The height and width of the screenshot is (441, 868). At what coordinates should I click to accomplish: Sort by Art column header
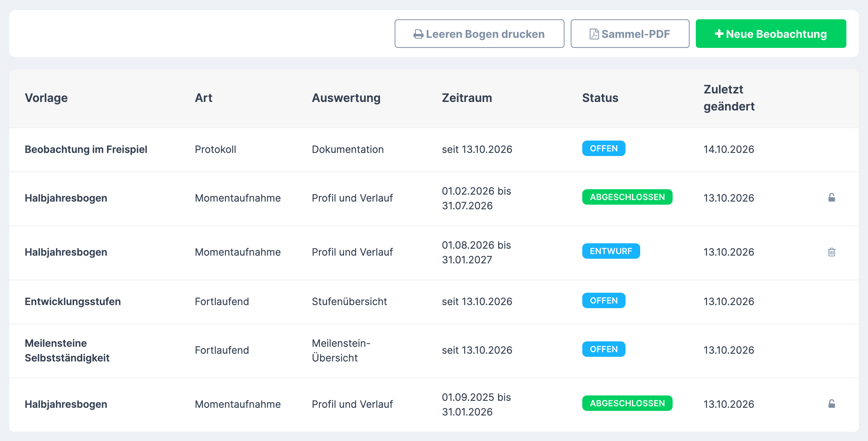click(x=203, y=98)
